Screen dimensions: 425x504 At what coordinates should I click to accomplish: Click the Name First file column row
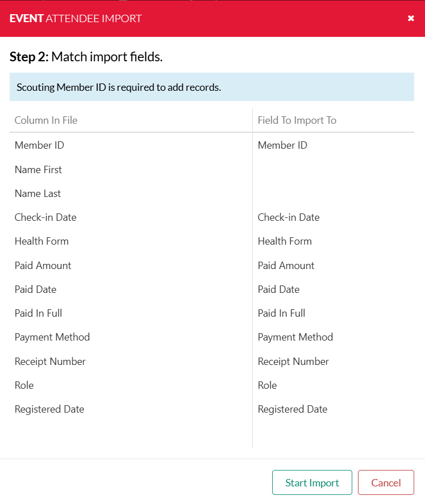[38, 170]
